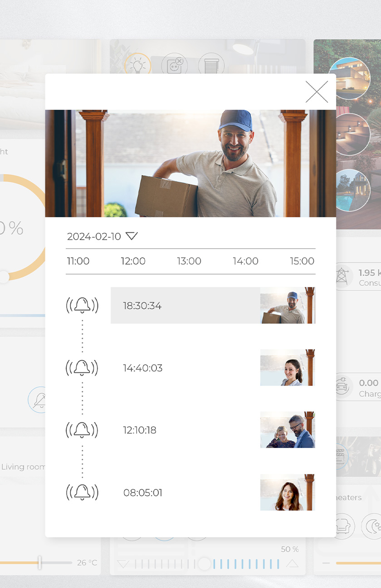This screenshot has height=588, width=381.
Task: Open thumbnail of woman at 08:05:01
Action: point(288,492)
